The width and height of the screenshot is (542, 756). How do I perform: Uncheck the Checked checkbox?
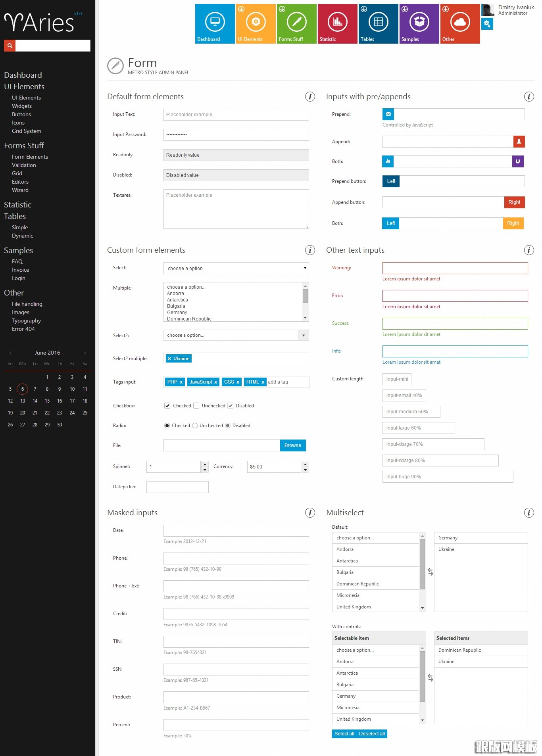tap(167, 406)
